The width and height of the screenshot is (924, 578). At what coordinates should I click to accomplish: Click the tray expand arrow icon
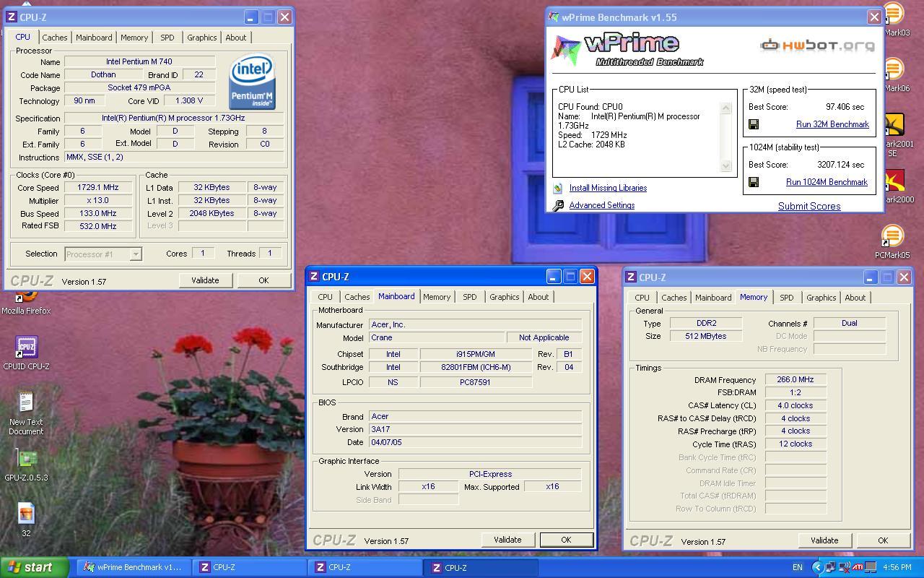817,568
